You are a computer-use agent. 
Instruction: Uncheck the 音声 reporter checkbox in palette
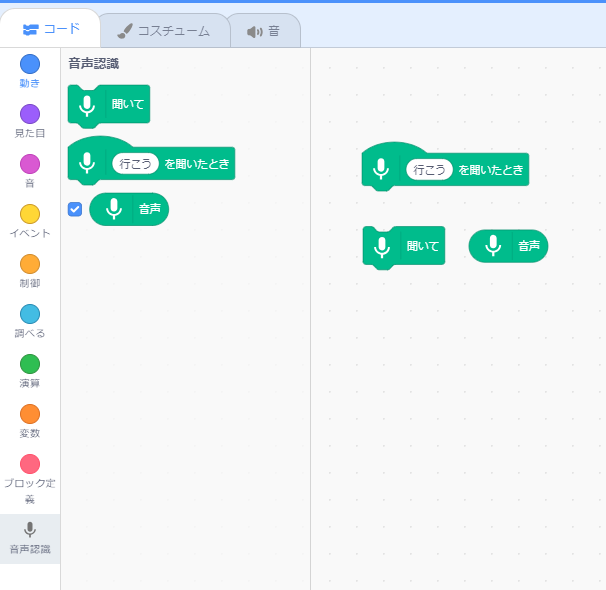tap(75, 209)
